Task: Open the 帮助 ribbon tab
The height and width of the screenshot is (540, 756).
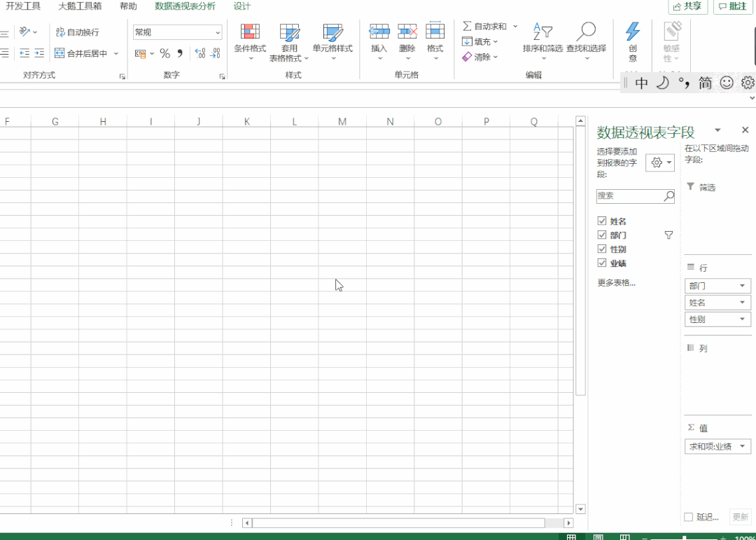Action: (x=128, y=6)
